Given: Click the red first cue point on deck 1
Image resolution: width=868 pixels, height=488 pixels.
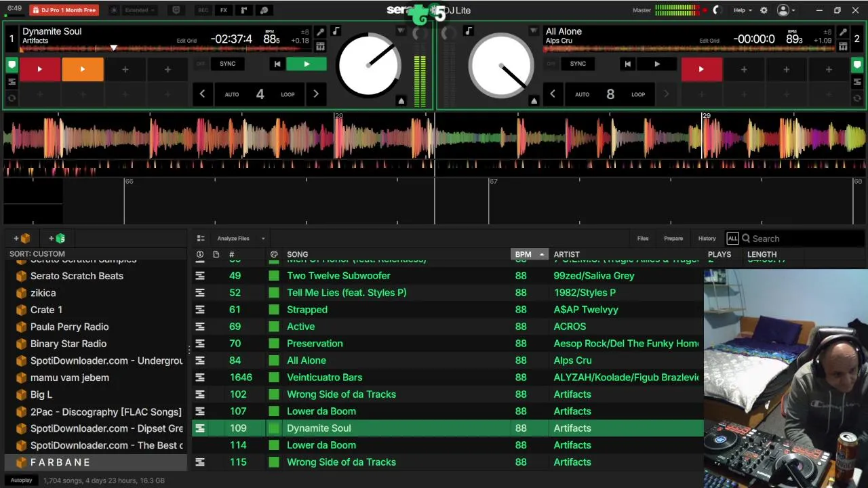Looking at the screenshot, I should (40, 69).
